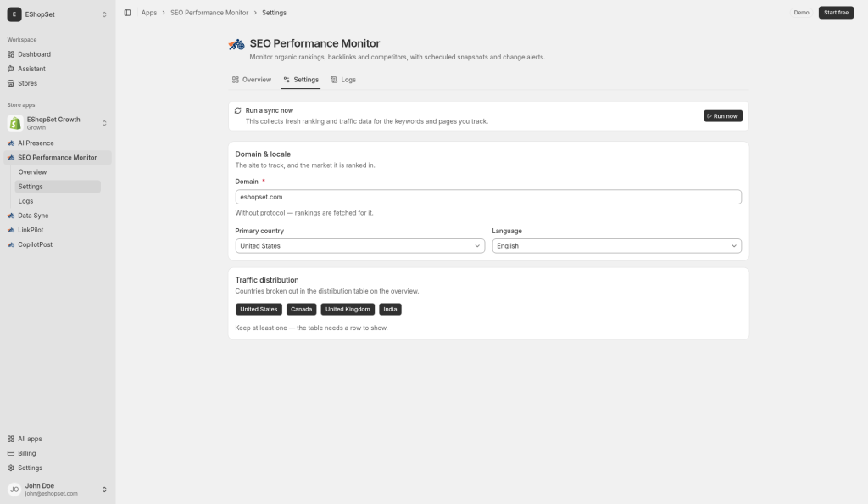868x504 pixels.
Task: Click the Data Sync app icon
Action: 10,216
